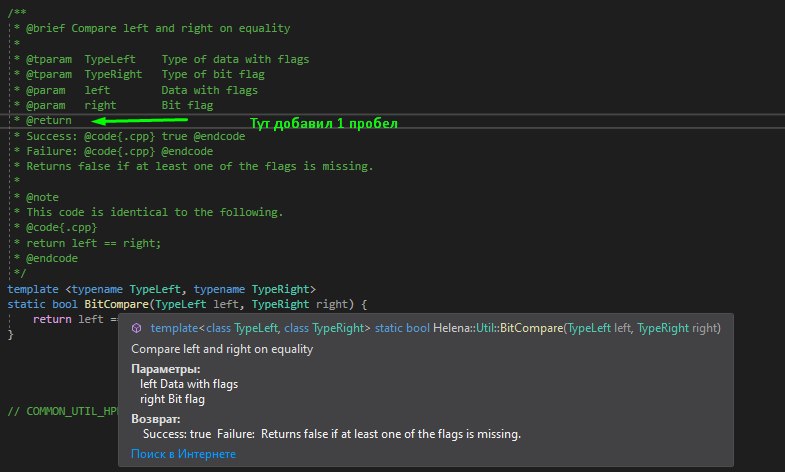Screen dimensions: 785x472
Task: Click '@brief Compare left and right on equality'
Action: [158, 28]
